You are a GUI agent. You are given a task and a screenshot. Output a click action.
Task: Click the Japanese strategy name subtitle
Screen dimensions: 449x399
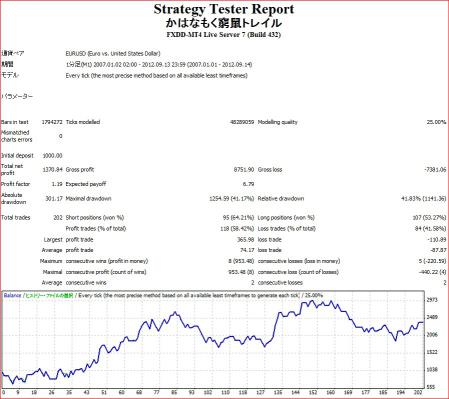224,23
